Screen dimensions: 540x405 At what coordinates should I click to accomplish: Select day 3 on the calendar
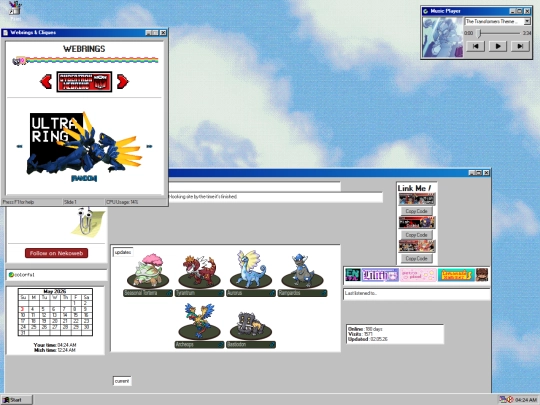pyautogui.click(x=23, y=309)
